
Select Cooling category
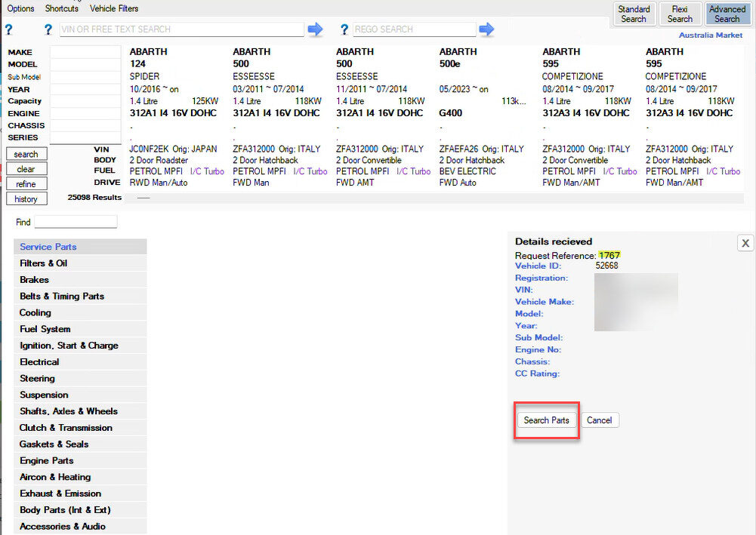point(81,312)
